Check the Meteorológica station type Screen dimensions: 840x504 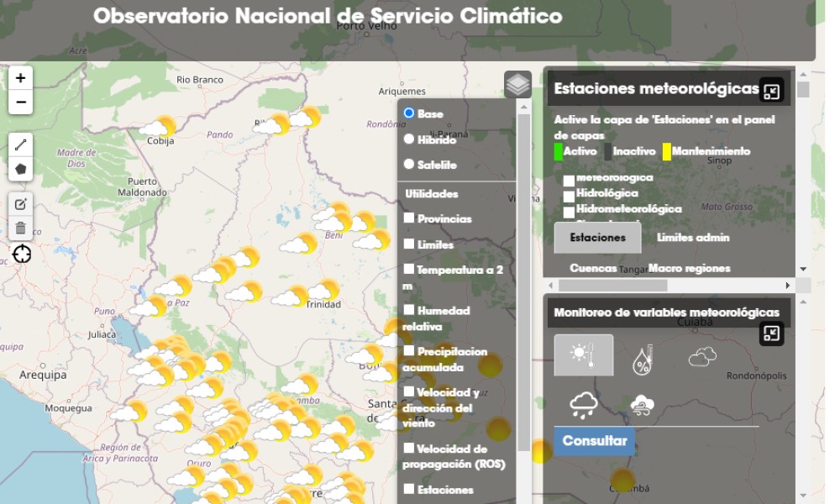coord(569,181)
